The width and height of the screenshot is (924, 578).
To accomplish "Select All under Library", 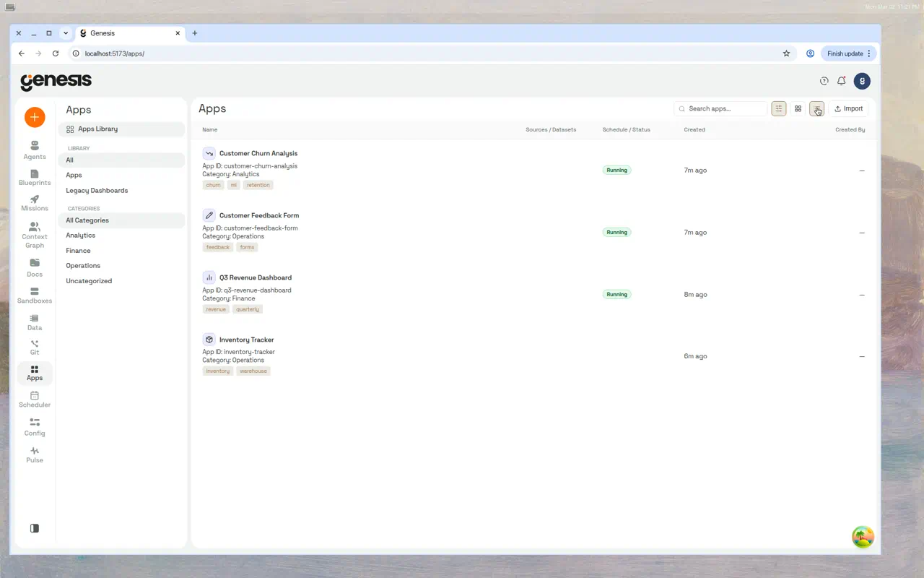I will pos(121,160).
